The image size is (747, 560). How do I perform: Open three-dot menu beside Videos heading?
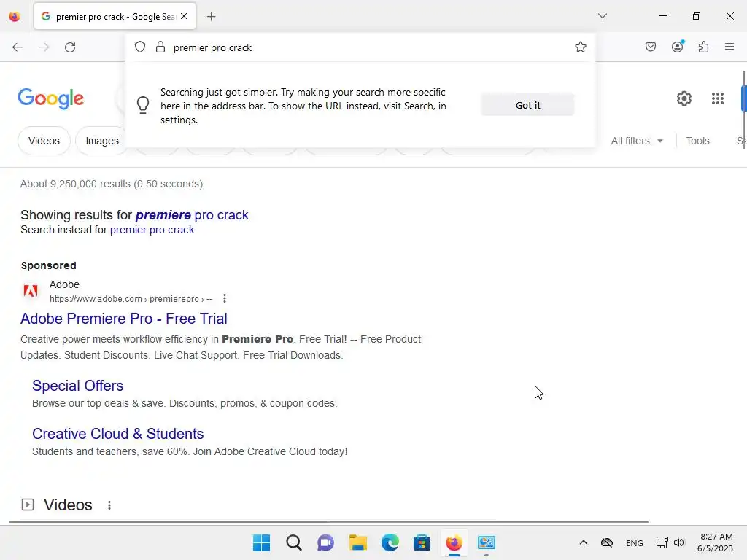click(x=109, y=505)
